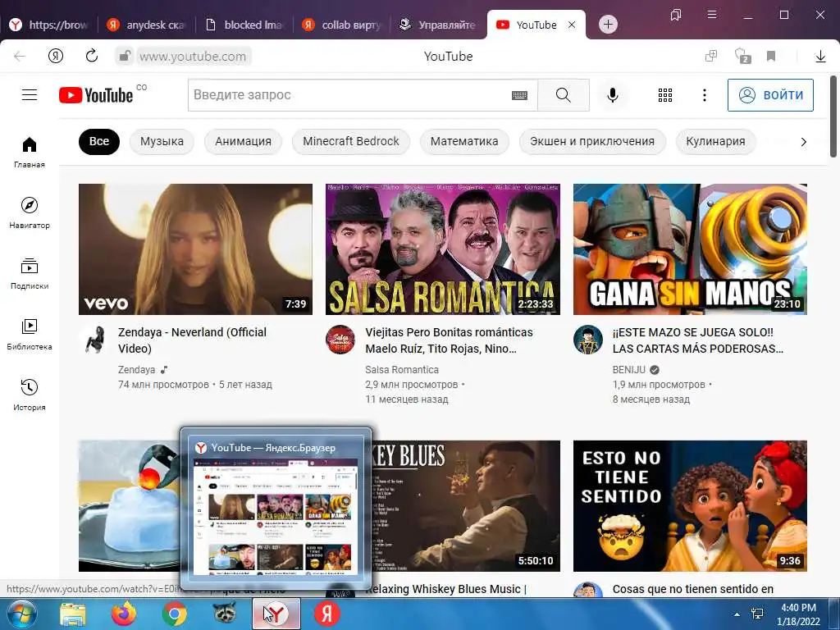Click the BENIJU channel avatar
The width and height of the screenshot is (840, 630).
click(587, 340)
